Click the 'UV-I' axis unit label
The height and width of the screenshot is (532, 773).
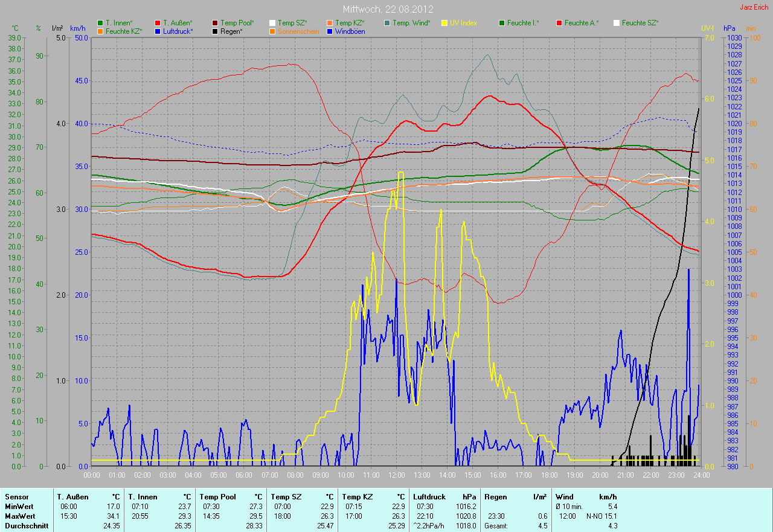tap(707, 28)
